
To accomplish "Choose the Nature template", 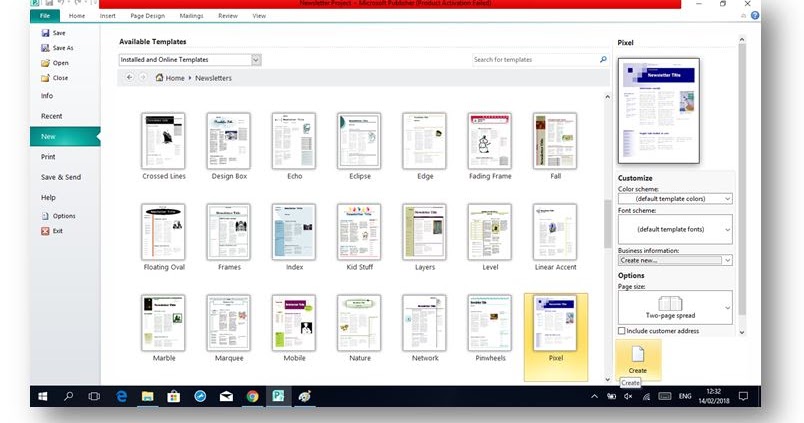I will (x=359, y=329).
